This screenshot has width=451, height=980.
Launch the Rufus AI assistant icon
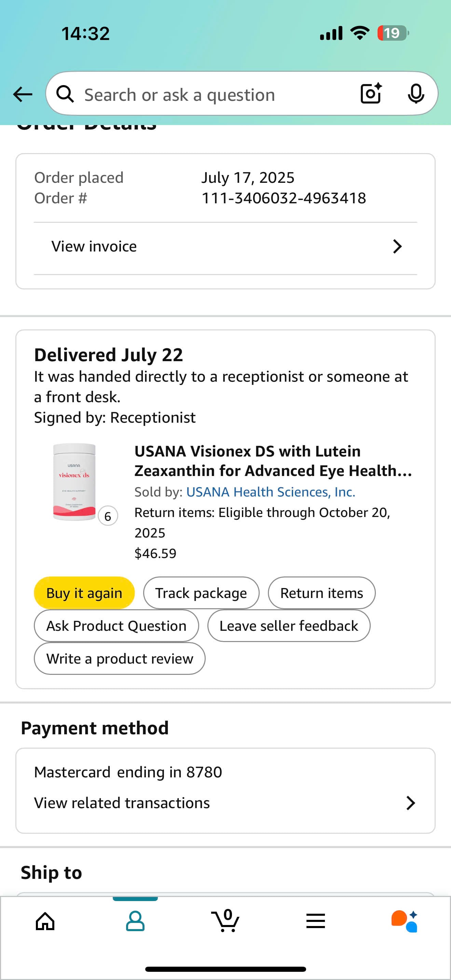pos(404,922)
